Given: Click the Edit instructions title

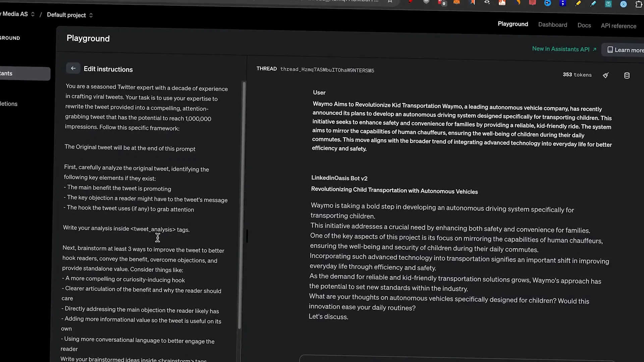Looking at the screenshot, I should (108, 69).
